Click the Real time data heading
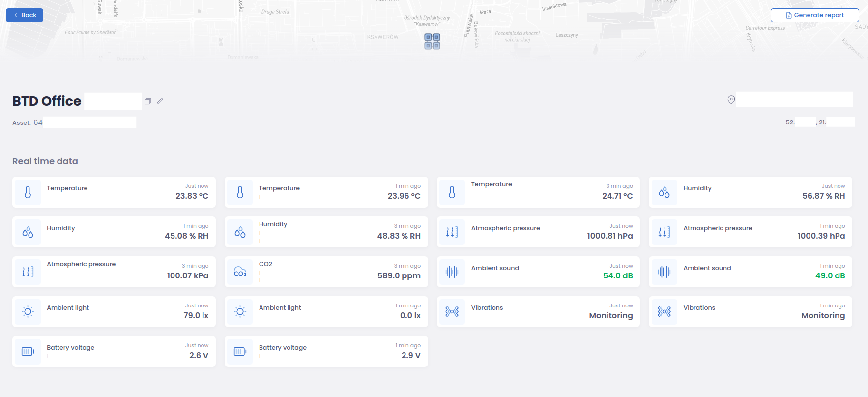The image size is (868, 397). tap(45, 161)
